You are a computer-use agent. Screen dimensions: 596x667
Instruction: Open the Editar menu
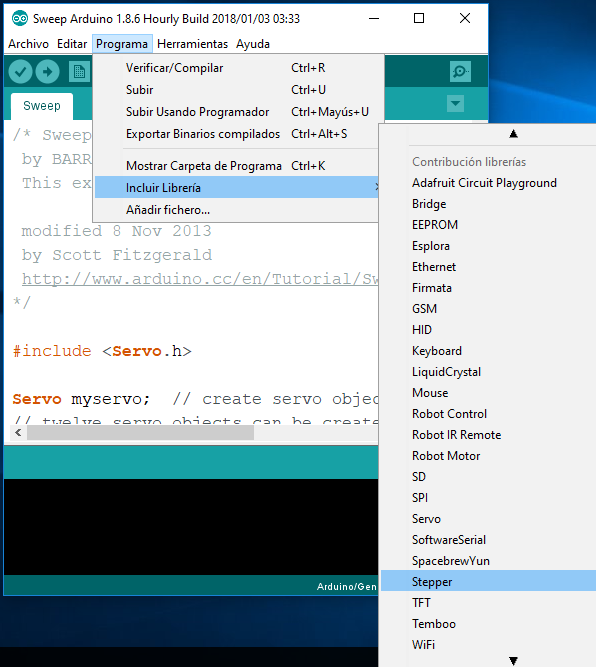coord(72,44)
